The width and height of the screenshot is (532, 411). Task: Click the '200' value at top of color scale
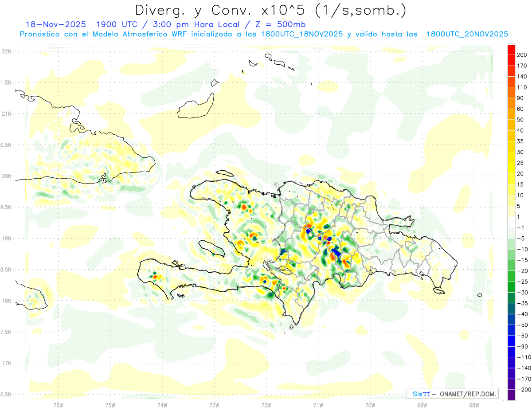[x=522, y=55]
